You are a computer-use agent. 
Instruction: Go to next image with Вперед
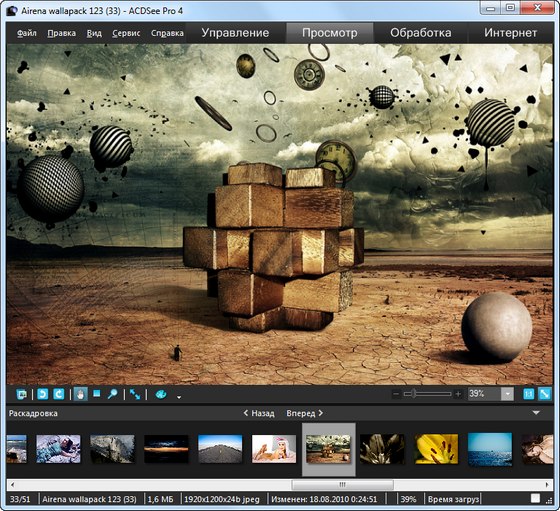pos(305,413)
